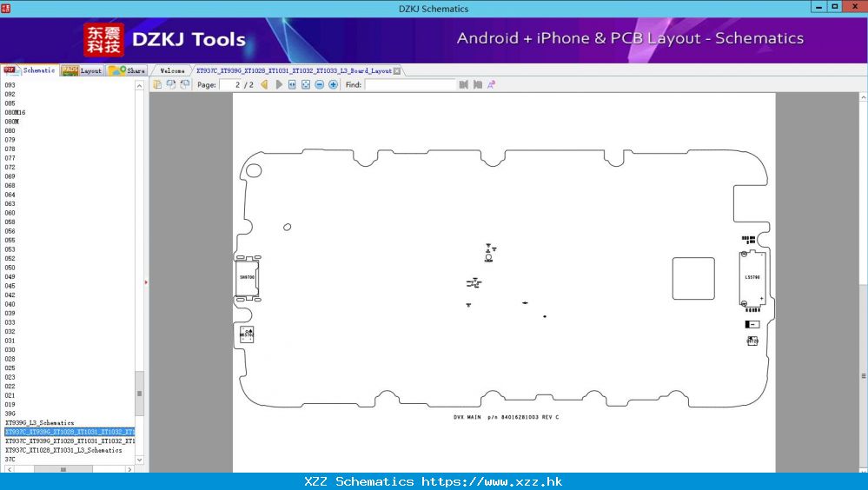Click the file list horizontal scroll right arrow
This screenshot has width=868, height=490.
pyautogui.click(x=130, y=469)
